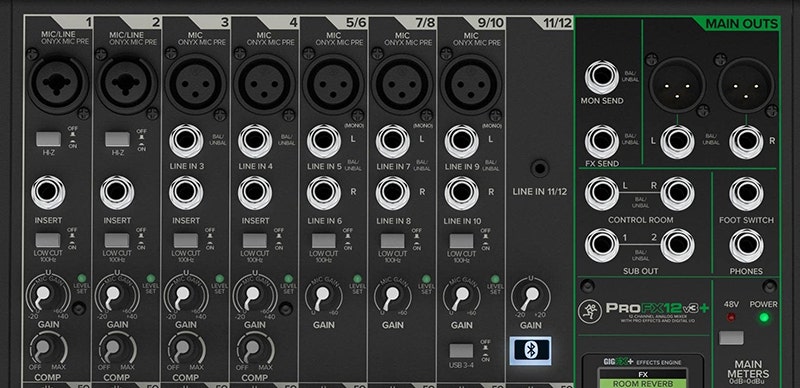Toggle the USB 3-4 switch
The image size is (800, 388).
(462, 350)
